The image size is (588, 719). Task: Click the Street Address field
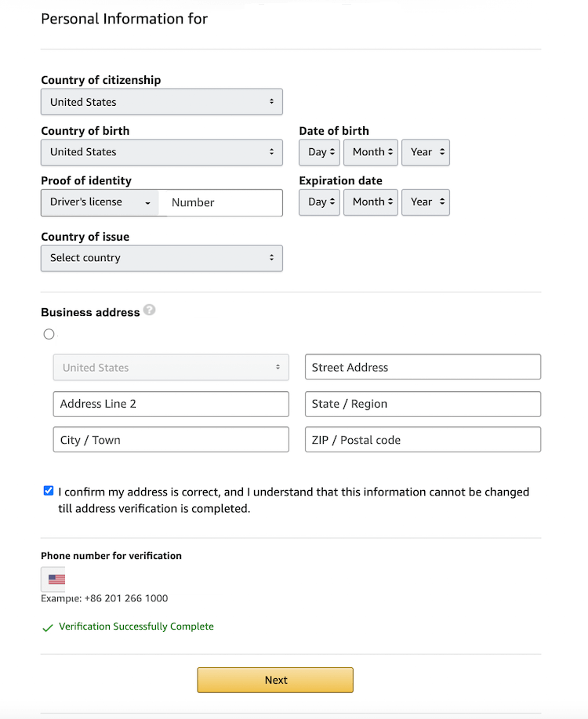coord(423,366)
